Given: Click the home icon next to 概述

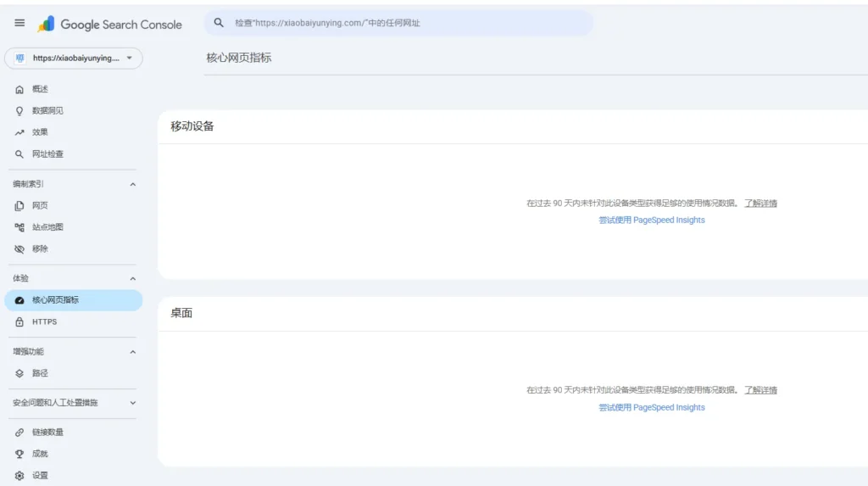Looking at the screenshot, I should [x=19, y=89].
